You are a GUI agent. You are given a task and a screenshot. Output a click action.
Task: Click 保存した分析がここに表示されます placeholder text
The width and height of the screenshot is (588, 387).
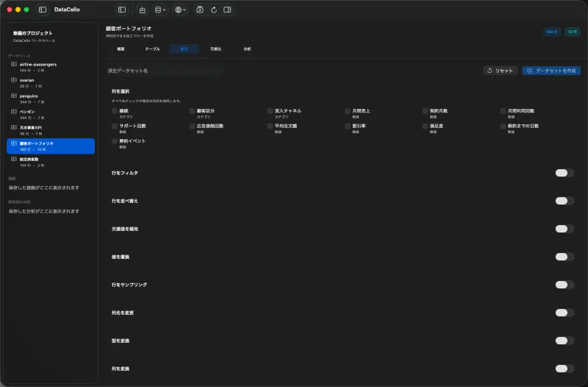click(44, 211)
